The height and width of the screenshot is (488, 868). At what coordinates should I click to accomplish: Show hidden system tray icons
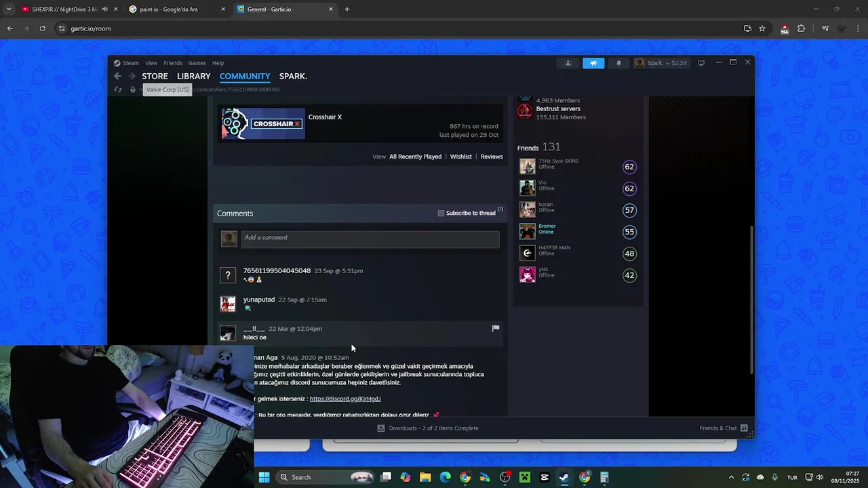point(731,477)
